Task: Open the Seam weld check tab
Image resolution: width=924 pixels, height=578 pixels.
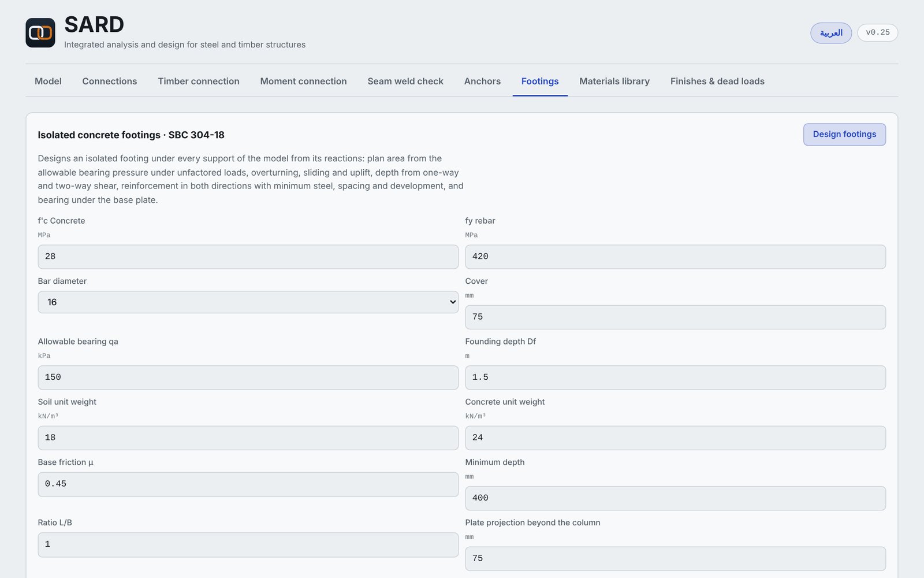Action: tap(405, 81)
